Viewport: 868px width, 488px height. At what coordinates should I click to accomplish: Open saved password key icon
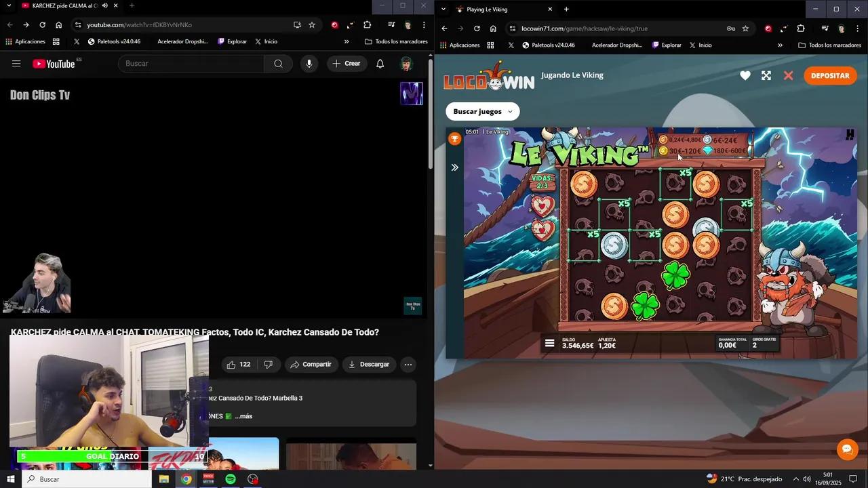coord(731,28)
